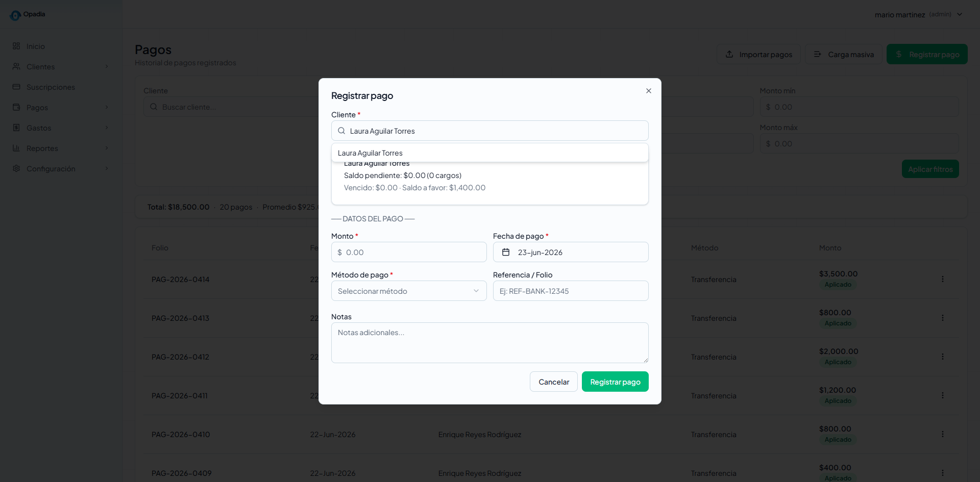The width and height of the screenshot is (980, 482).
Task: Click the Pagos sidebar icon
Action: pos(16,107)
